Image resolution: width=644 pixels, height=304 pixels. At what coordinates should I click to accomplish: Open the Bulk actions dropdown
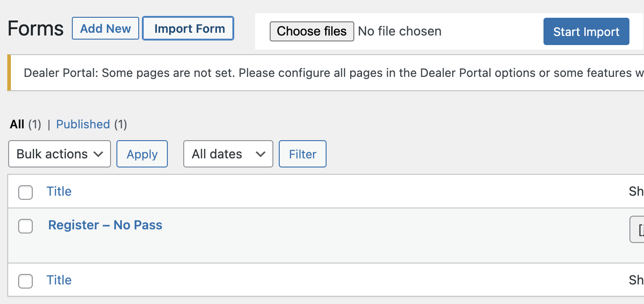(59, 154)
